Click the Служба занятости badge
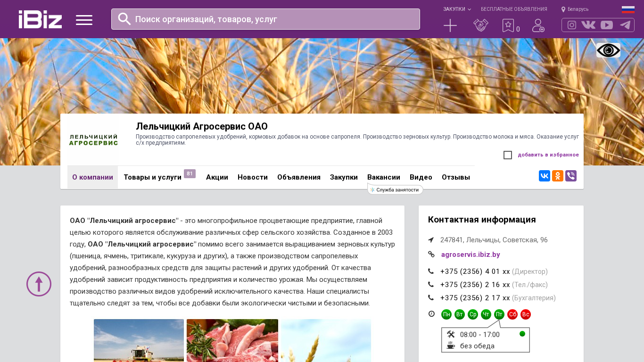Image resolution: width=644 pixels, height=362 pixels. (395, 189)
